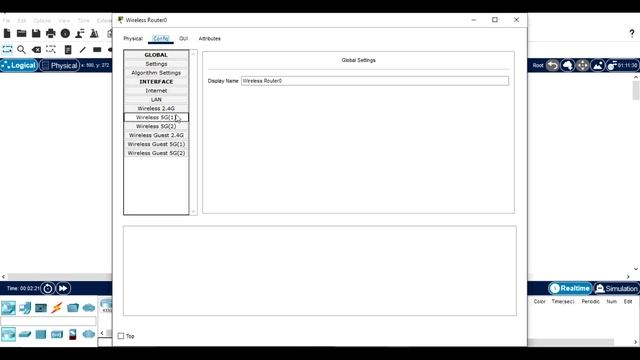The height and width of the screenshot is (360, 640).
Task: Open the environment time indicator
Action: coord(622,65)
